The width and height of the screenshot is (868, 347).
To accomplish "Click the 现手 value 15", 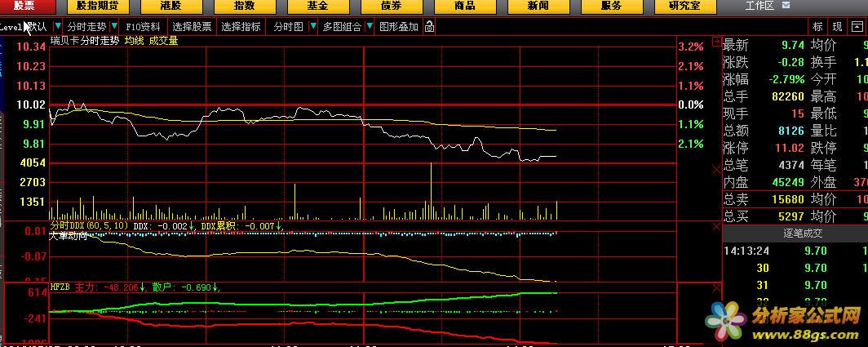I will click(x=797, y=114).
